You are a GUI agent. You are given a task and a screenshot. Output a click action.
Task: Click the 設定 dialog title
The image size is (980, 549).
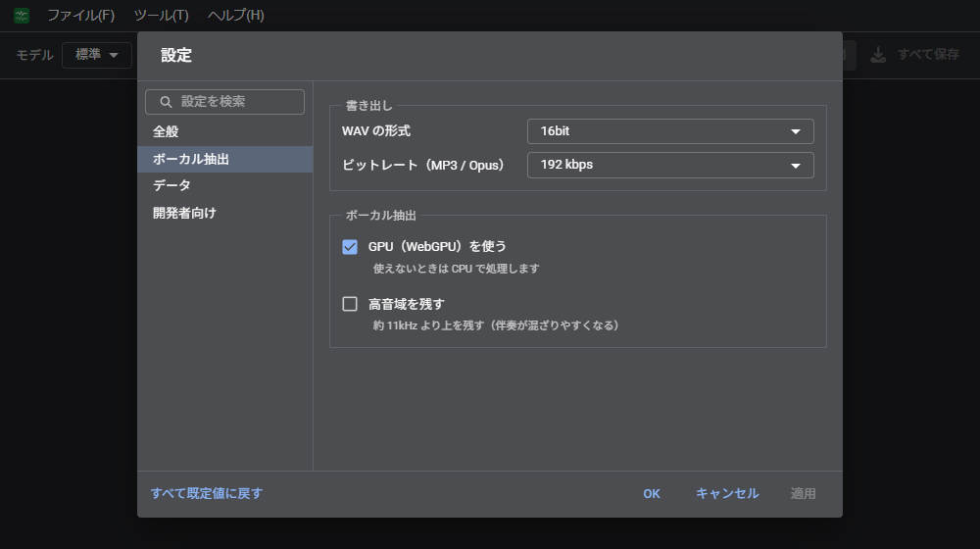[x=176, y=55]
